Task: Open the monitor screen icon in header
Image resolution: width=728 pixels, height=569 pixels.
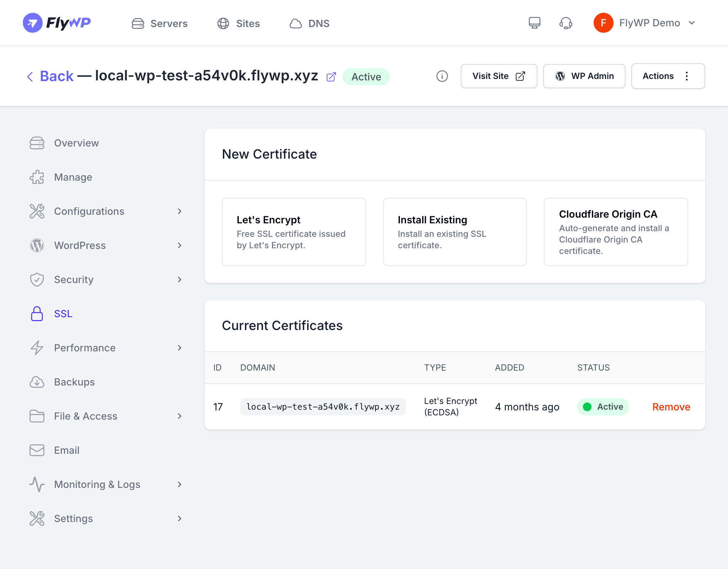Action: click(x=535, y=23)
